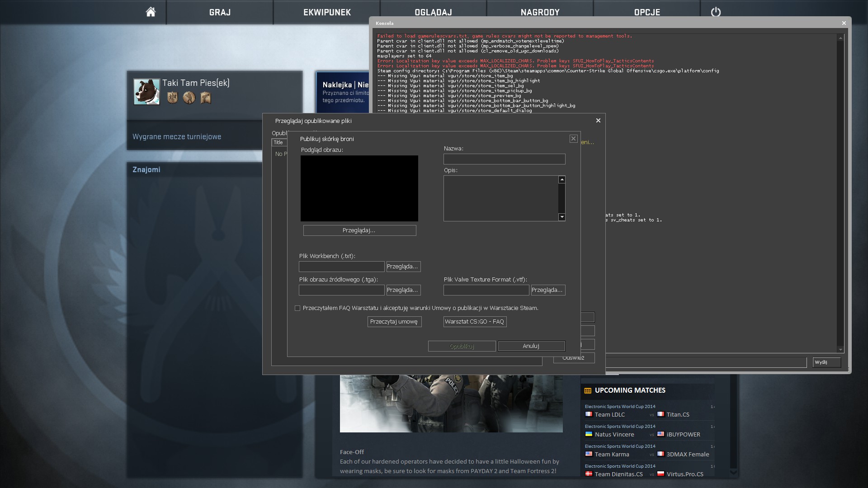
Task: Focus the Plik Workbench path field
Action: click(x=341, y=267)
